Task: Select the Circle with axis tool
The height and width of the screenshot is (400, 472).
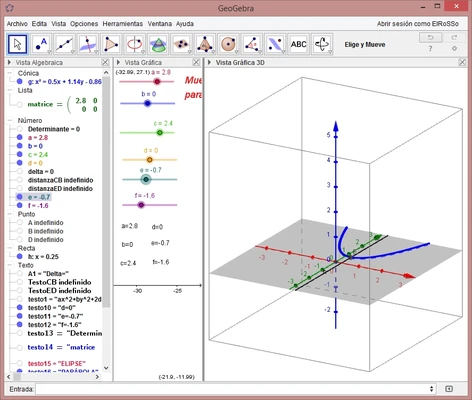Action: (135, 44)
